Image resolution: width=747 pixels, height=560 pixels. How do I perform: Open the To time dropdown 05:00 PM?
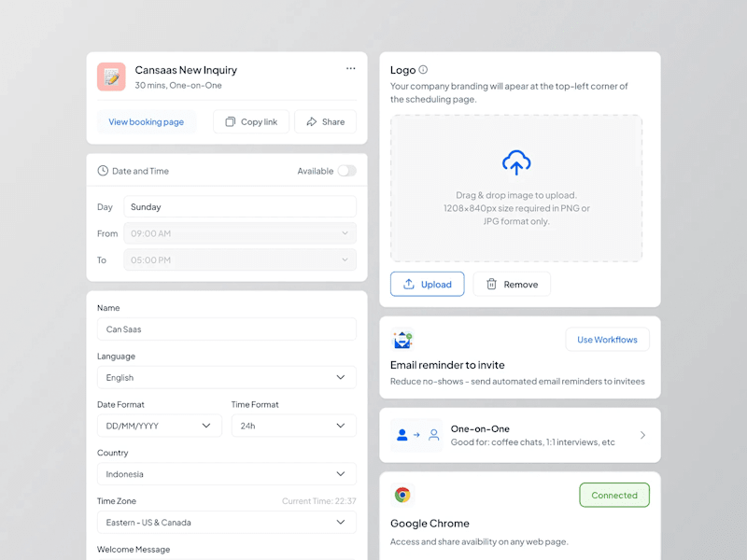pyautogui.click(x=240, y=260)
